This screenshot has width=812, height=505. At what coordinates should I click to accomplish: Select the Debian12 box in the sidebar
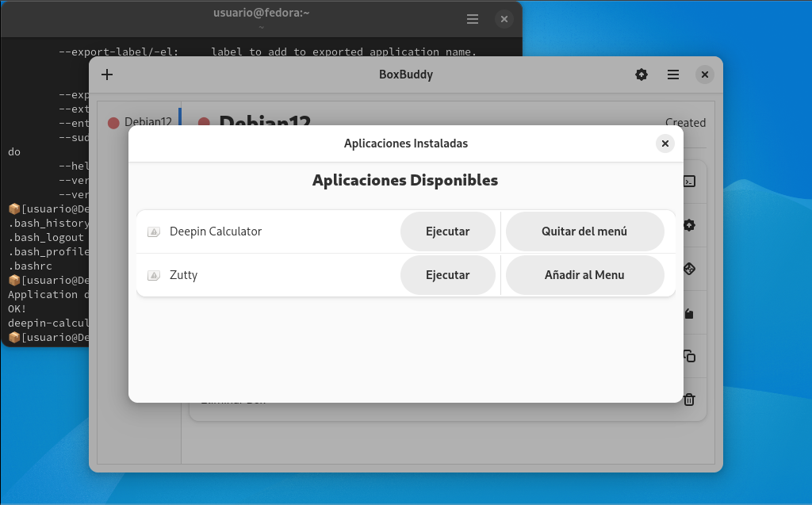pos(140,122)
